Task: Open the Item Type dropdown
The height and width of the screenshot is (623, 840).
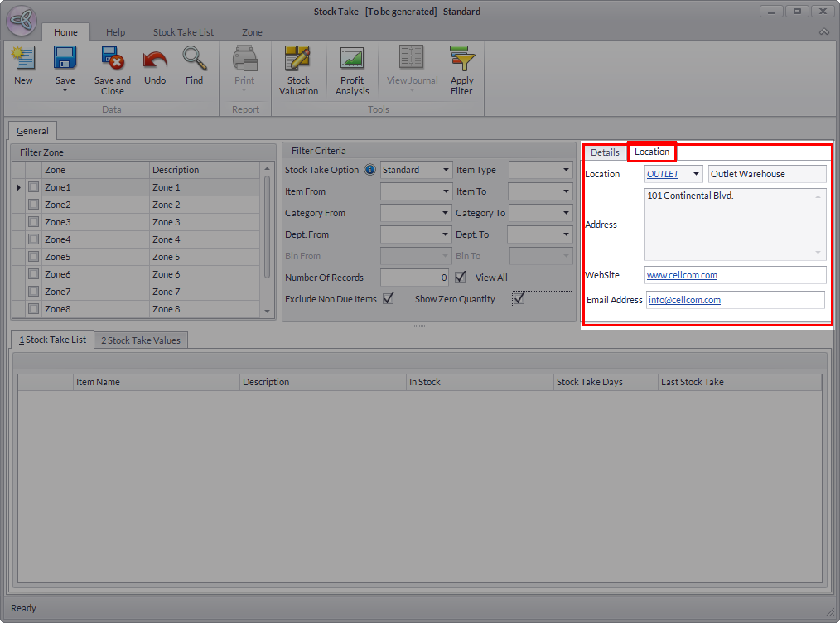Action: (567, 170)
